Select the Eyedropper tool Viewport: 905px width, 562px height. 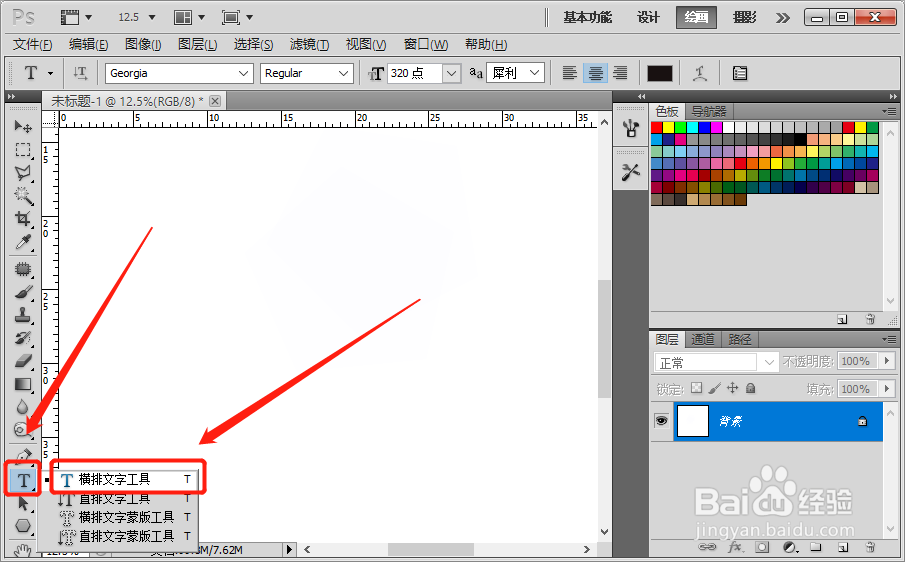23,242
